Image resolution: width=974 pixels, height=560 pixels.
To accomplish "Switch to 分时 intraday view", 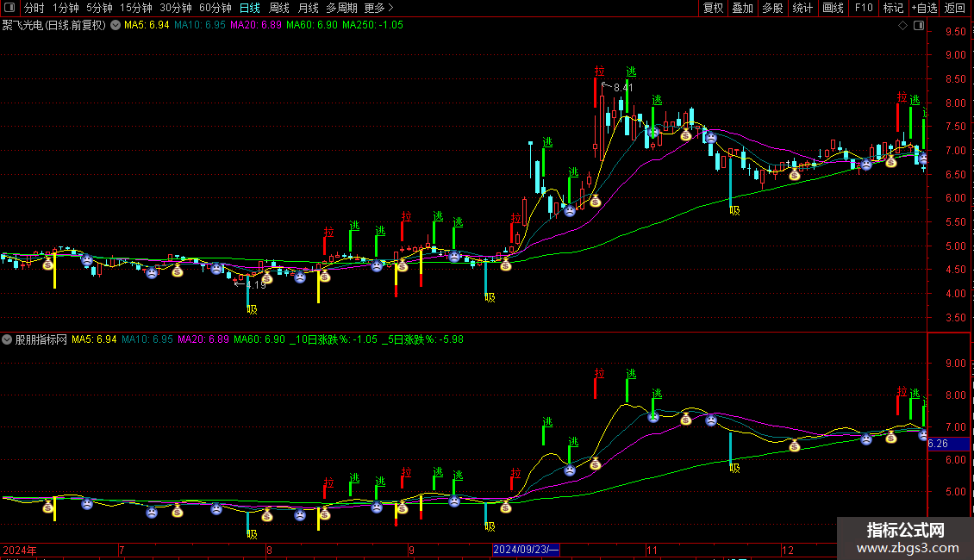I will [x=34, y=8].
